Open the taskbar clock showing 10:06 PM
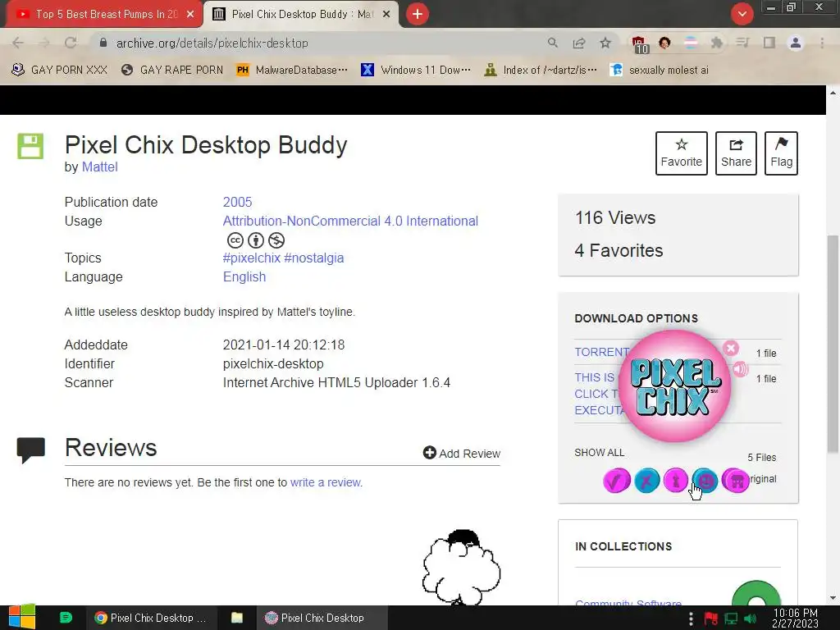The image size is (840, 630). (795, 618)
